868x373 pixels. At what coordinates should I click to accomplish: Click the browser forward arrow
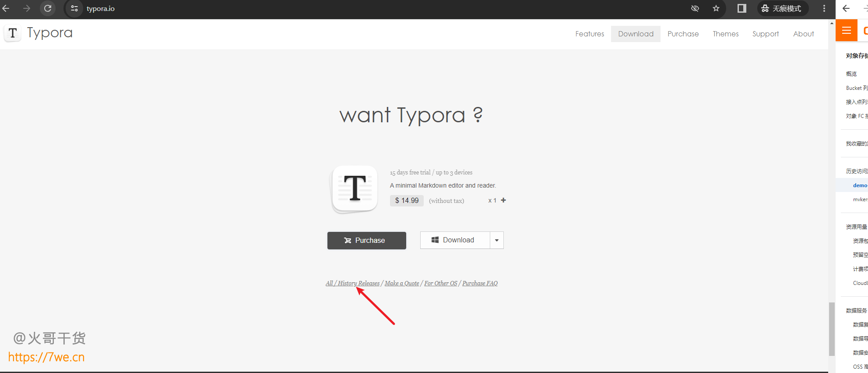(27, 8)
